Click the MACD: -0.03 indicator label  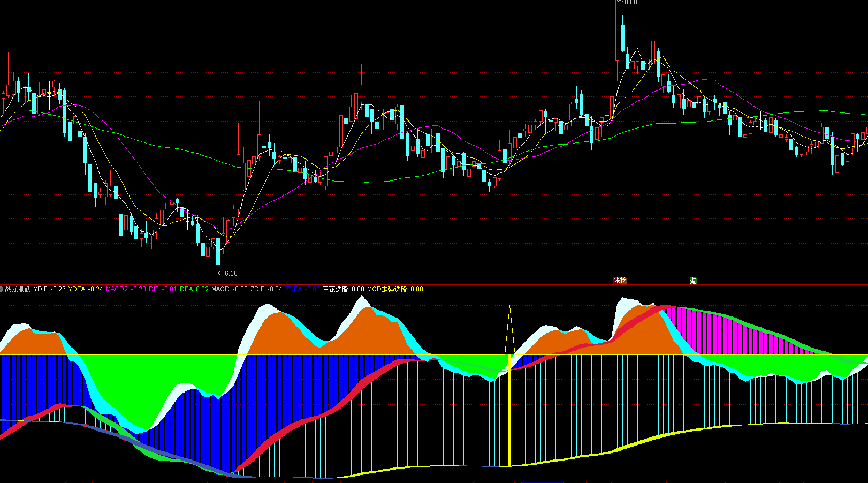coord(230,289)
